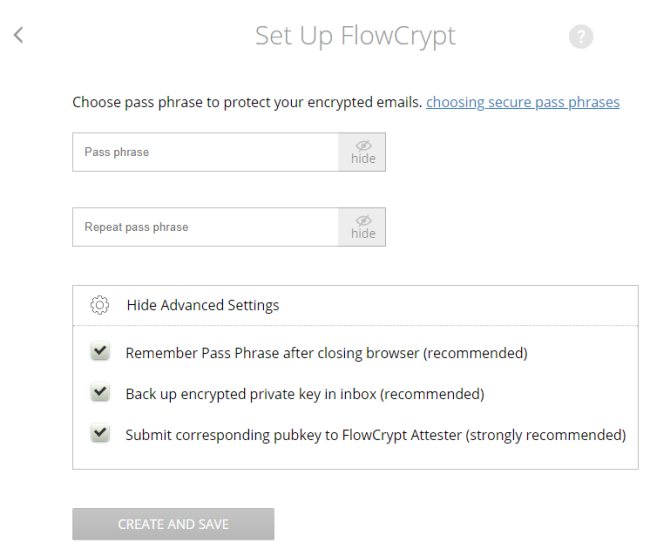Click the crossed eye icon in Pass phrase field

click(364, 146)
